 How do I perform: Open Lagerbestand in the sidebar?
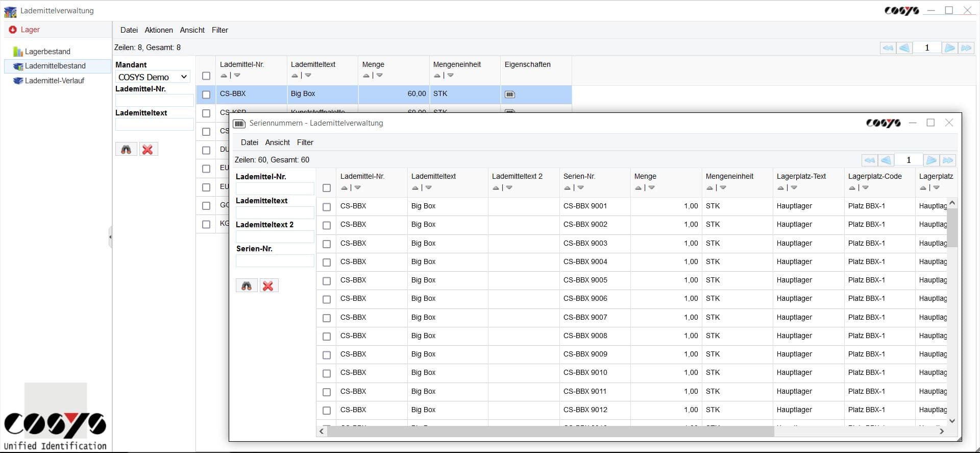point(47,52)
